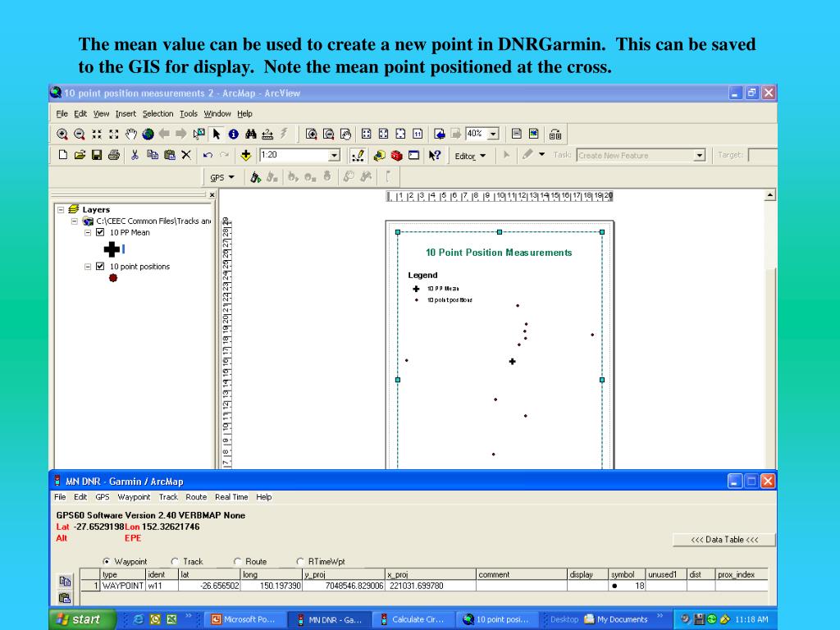
Task: Click the Fixed Zoom In icon
Action: 97,134
